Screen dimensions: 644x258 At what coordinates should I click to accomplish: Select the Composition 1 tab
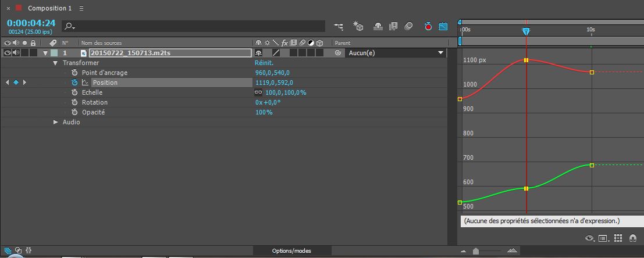pyautogui.click(x=51, y=8)
